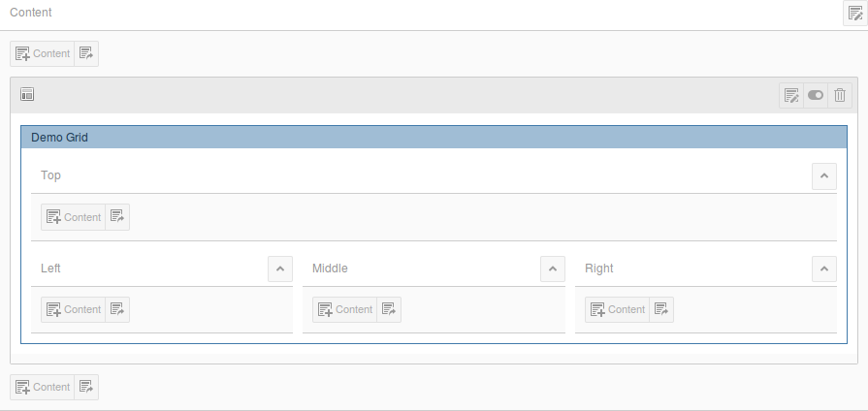868x411 pixels.
Task: Click paste icon beside the topmost Content button
Action: point(86,53)
